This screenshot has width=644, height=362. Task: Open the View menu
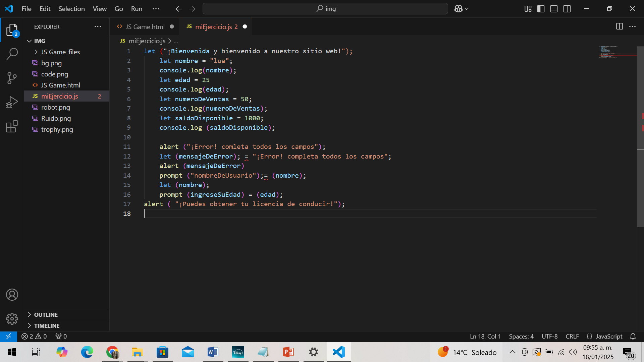pyautogui.click(x=100, y=9)
